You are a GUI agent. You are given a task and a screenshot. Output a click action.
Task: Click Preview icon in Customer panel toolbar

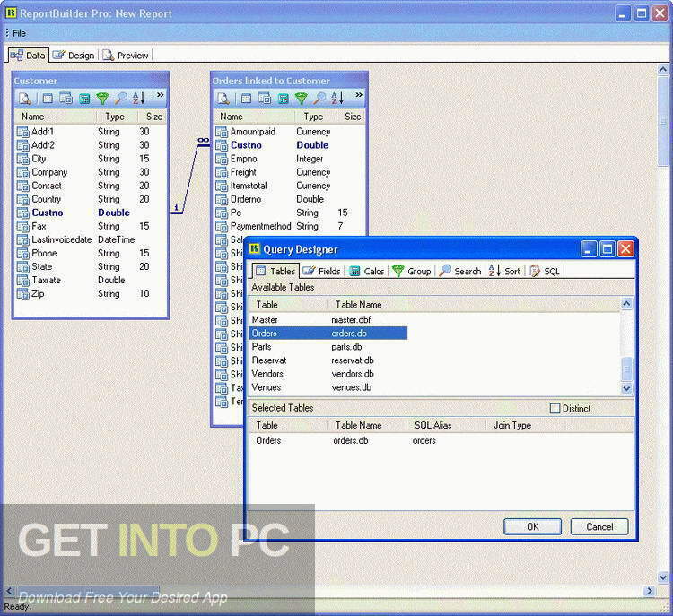(x=25, y=99)
